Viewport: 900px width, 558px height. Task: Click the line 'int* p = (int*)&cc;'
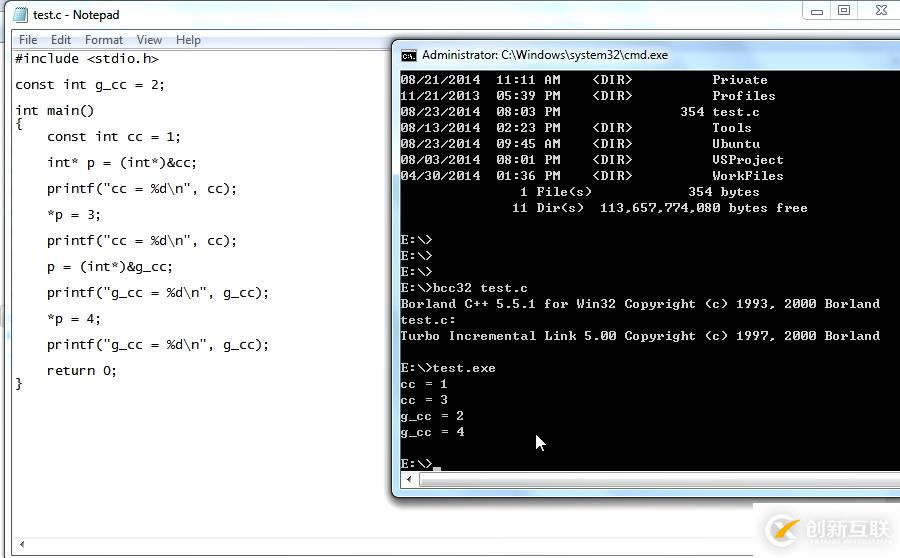point(122,163)
